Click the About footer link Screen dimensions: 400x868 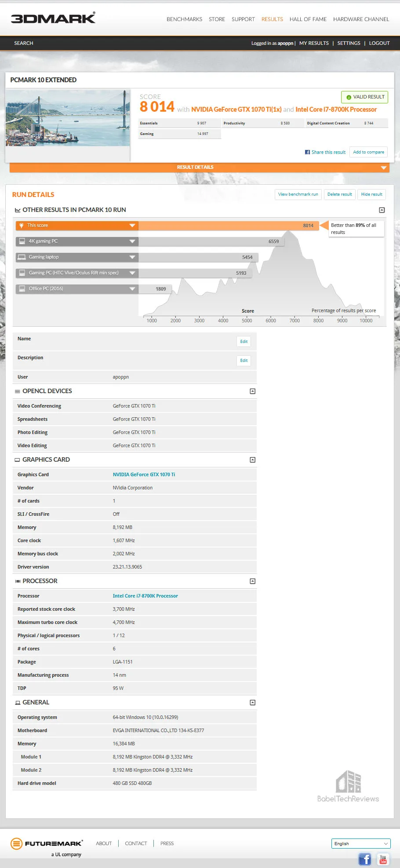[104, 843]
